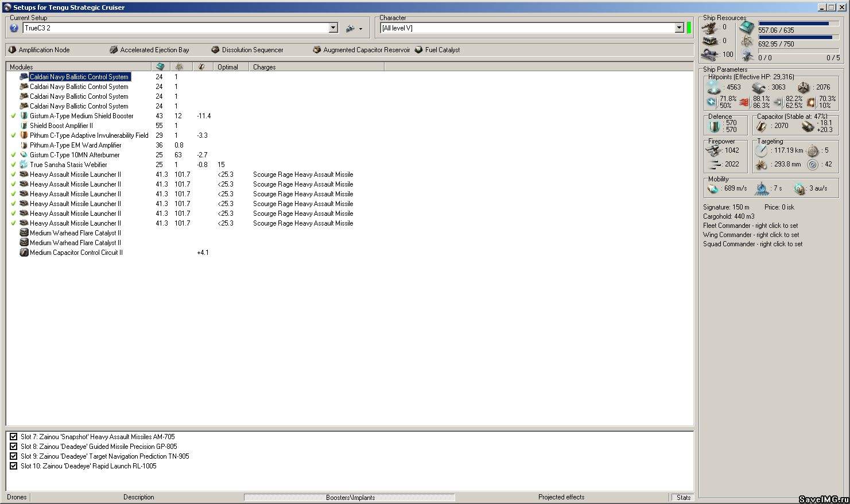Click the warp speed icon showing 3 au/s
Image resolution: width=850 pixels, height=504 pixels.
click(799, 188)
